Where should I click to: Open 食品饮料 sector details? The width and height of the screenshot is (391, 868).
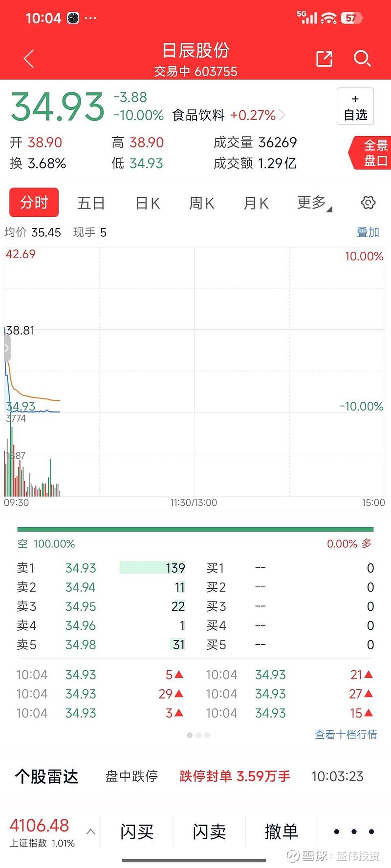pos(228,116)
